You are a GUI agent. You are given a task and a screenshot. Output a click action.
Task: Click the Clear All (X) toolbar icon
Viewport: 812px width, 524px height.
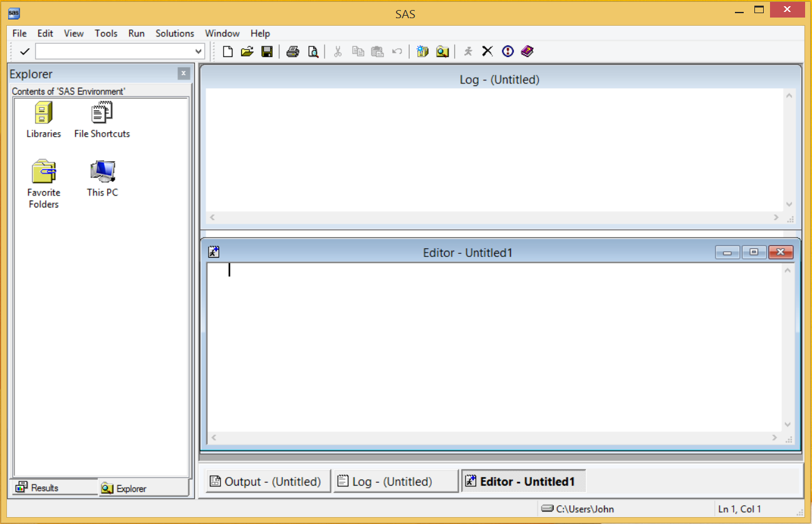coord(487,51)
